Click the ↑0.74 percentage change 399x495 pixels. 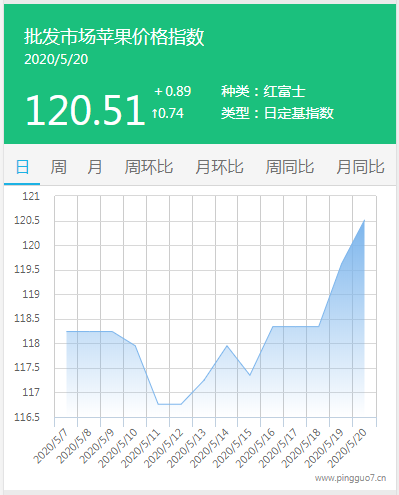pos(168,113)
